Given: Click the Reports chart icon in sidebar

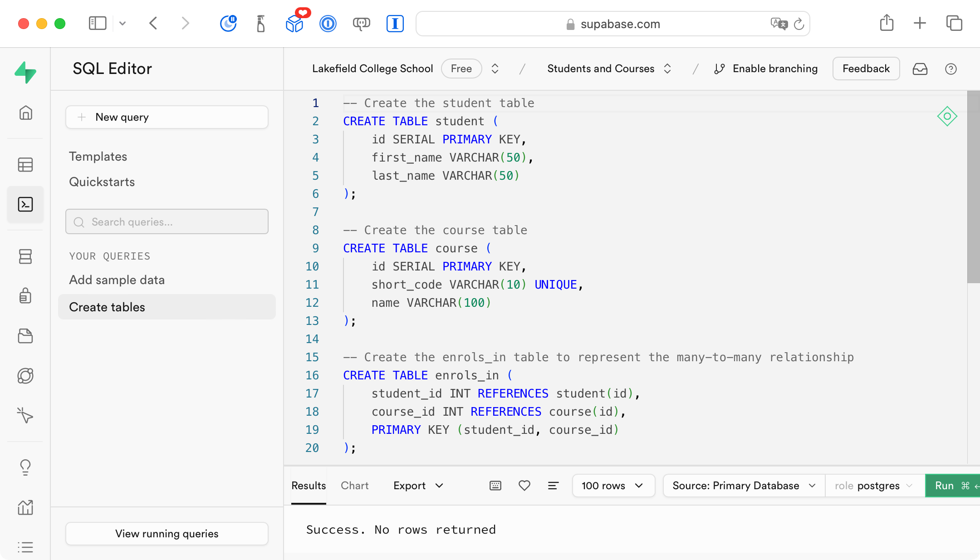Looking at the screenshot, I should (x=25, y=507).
